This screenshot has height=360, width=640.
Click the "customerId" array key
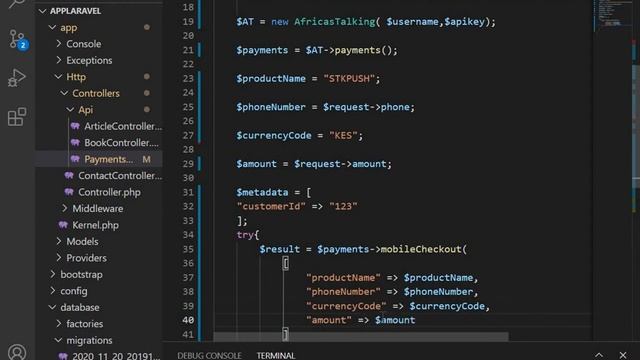pos(271,206)
